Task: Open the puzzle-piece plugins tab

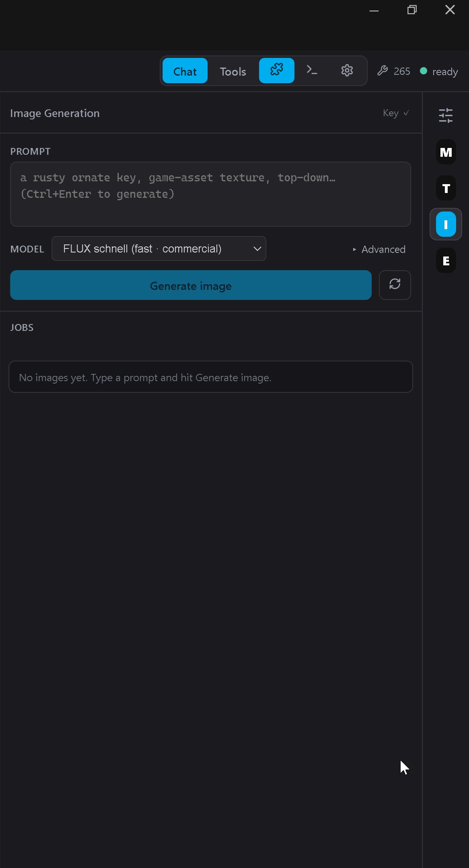Action: [x=277, y=71]
